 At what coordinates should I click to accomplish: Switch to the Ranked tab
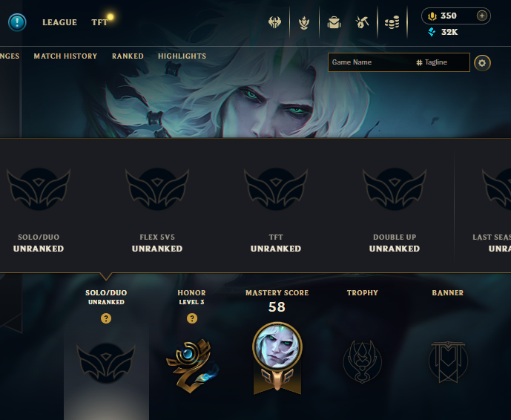click(x=128, y=56)
